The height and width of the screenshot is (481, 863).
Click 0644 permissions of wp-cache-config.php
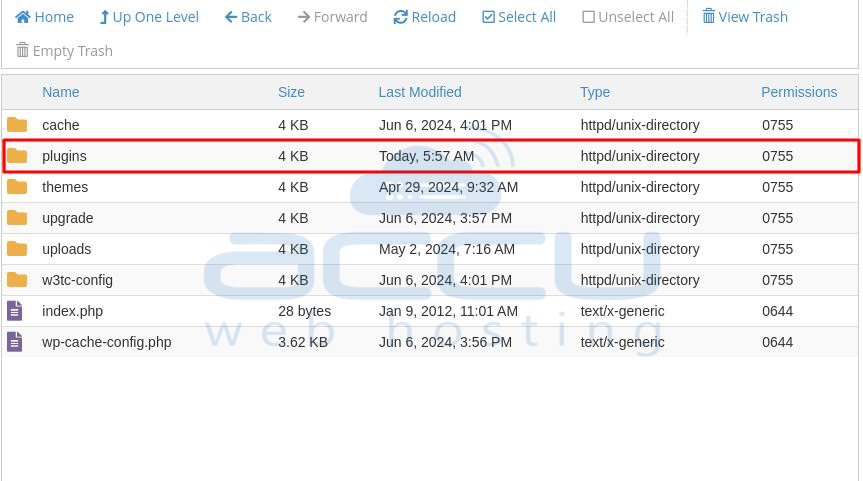(x=778, y=342)
